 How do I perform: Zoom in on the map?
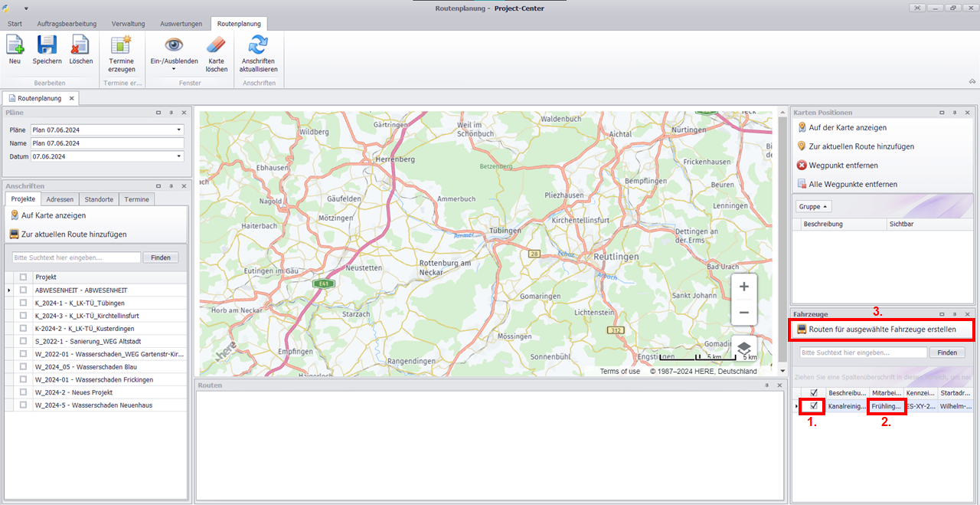(x=743, y=287)
